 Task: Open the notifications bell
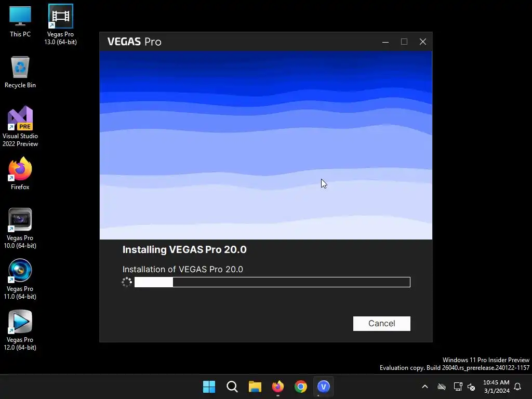(517, 387)
